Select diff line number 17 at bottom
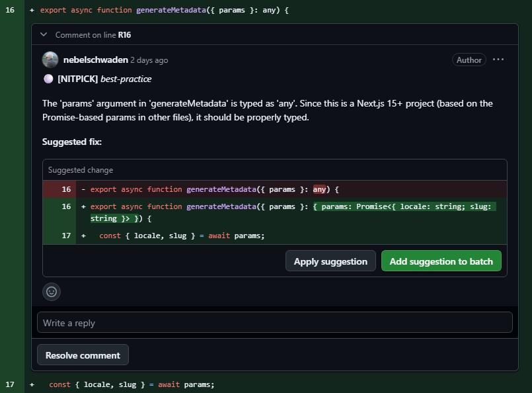This screenshot has width=532, height=393. click(10, 384)
